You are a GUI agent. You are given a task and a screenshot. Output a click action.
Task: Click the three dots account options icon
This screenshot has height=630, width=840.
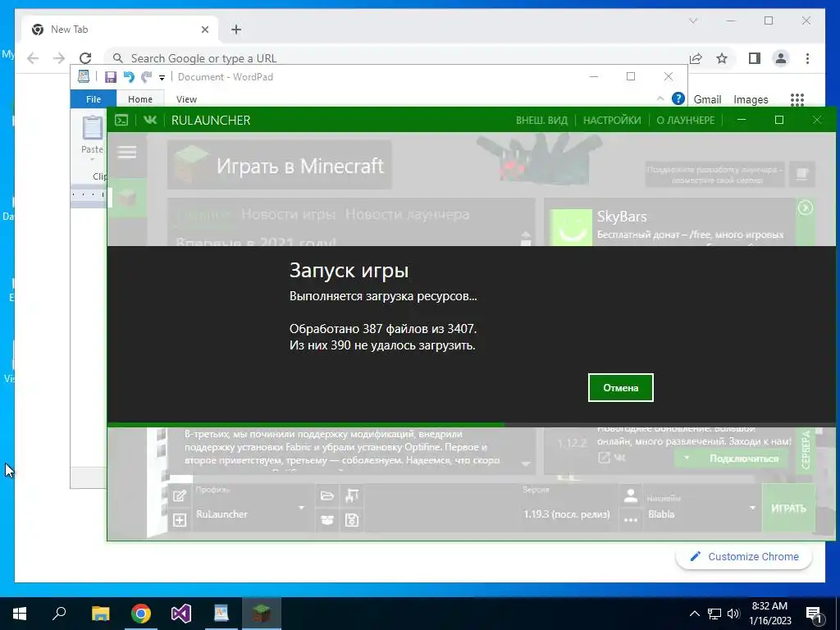click(x=631, y=519)
